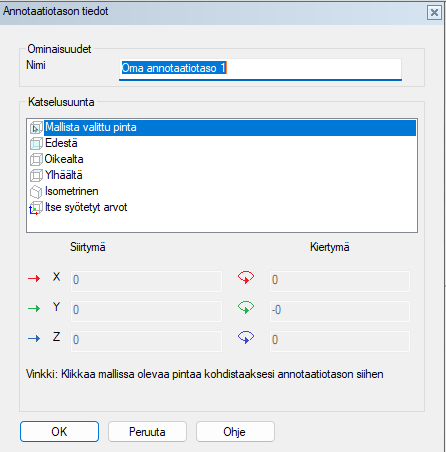Click the red X rotation icon
The image size is (446, 452).
coord(246,277)
